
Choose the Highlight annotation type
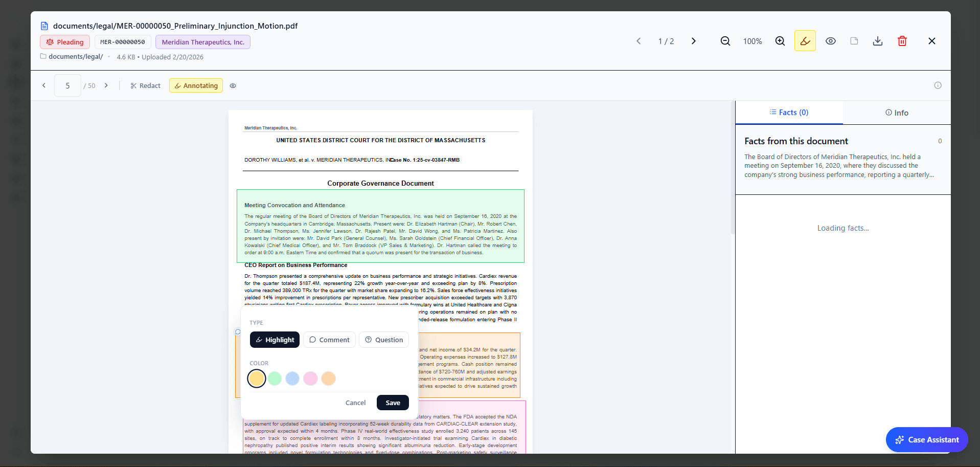pyautogui.click(x=275, y=340)
